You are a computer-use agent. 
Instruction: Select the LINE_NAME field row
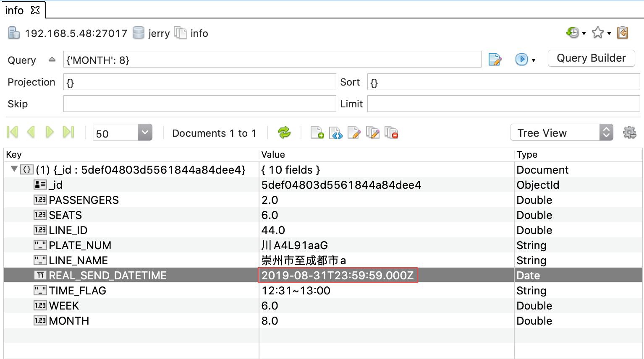323,260
